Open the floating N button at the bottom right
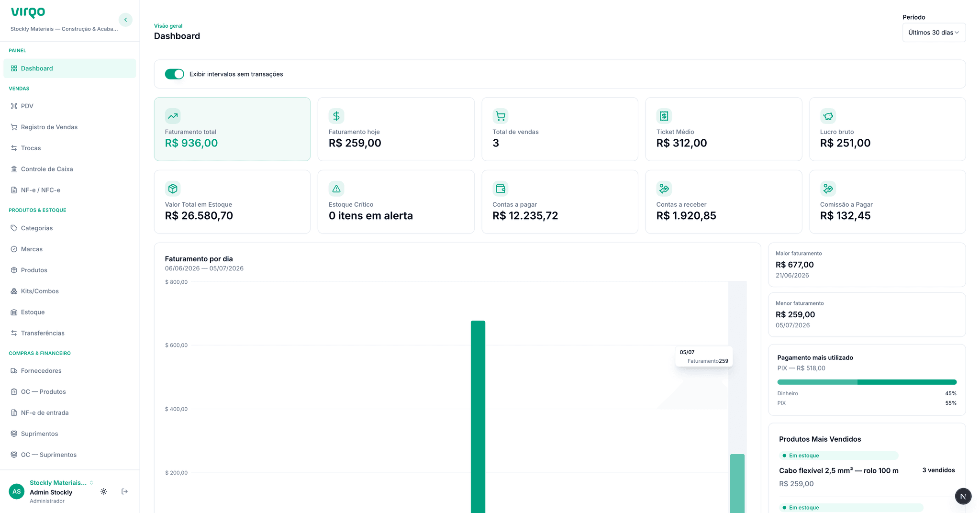Screen dimensions: 980x513 click(x=963, y=496)
